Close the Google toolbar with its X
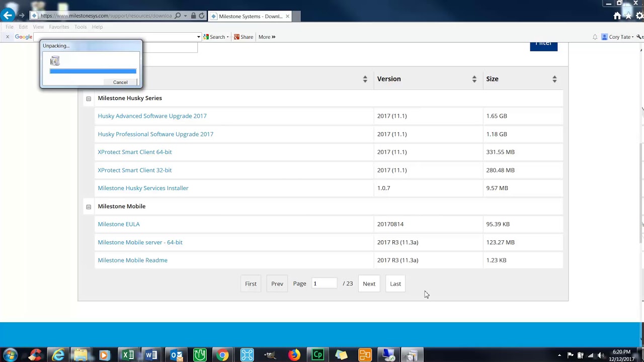The image size is (644, 362). point(7,37)
